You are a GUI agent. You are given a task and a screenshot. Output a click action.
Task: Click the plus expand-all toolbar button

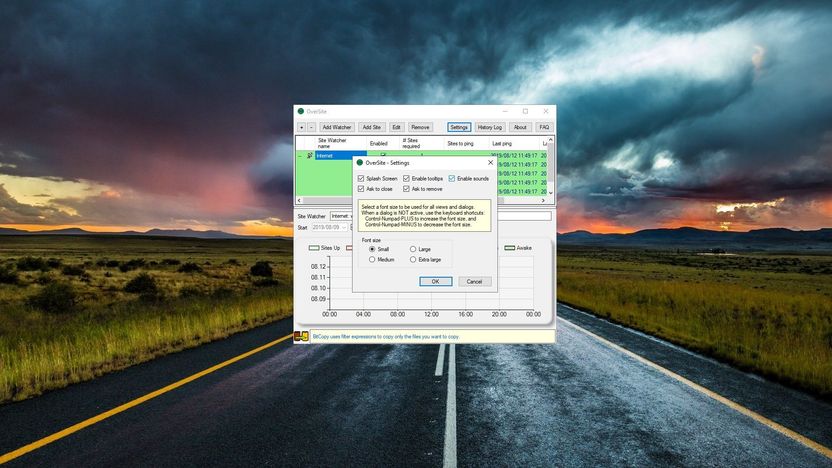pyautogui.click(x=301, y=127)
